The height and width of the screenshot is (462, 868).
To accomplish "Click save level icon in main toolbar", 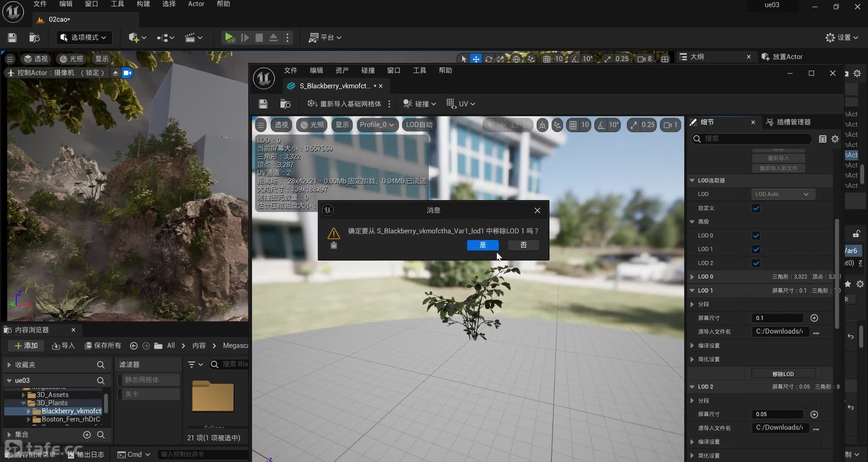I will click(12, 38).
